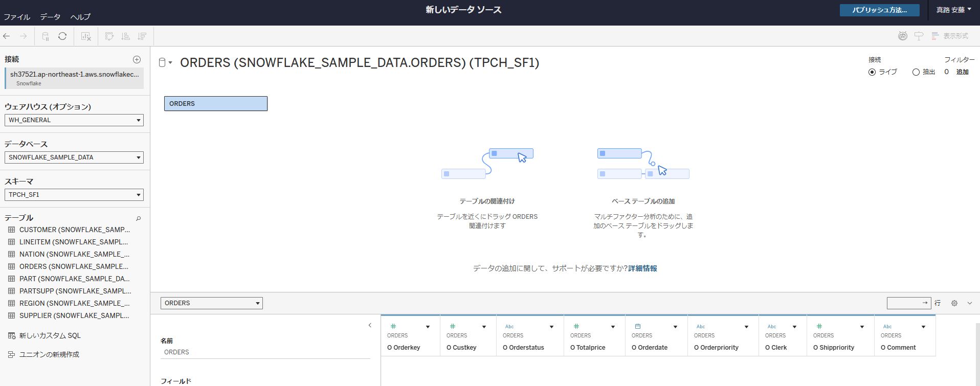Open the SNOWFLAKE_SAMPLE_DATA database dropdown
Image resolution: width=980 pixels, height=386 pixels.
click(x=74, y=157)
